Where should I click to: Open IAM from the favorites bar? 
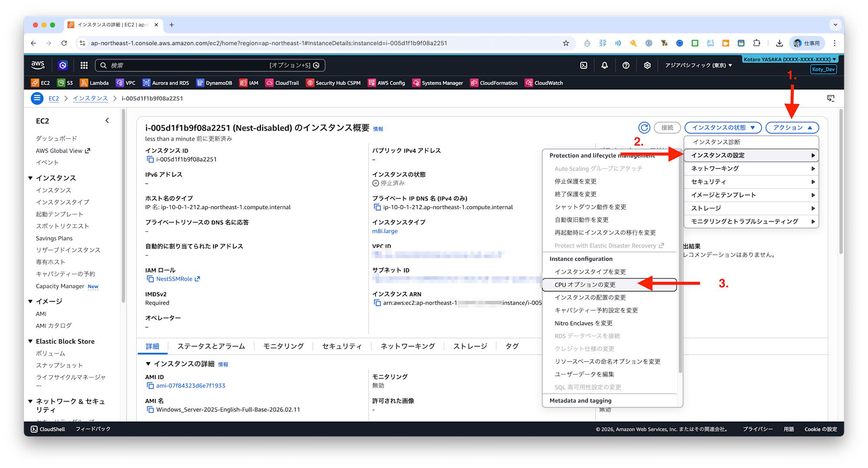pos(249,82)
